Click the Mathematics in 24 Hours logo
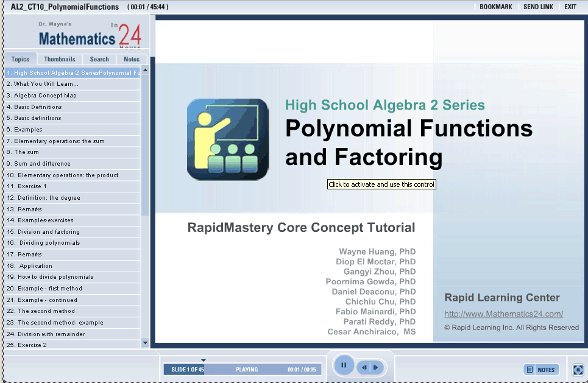Viewport: 588px width, 383px height. click(89, 36)
